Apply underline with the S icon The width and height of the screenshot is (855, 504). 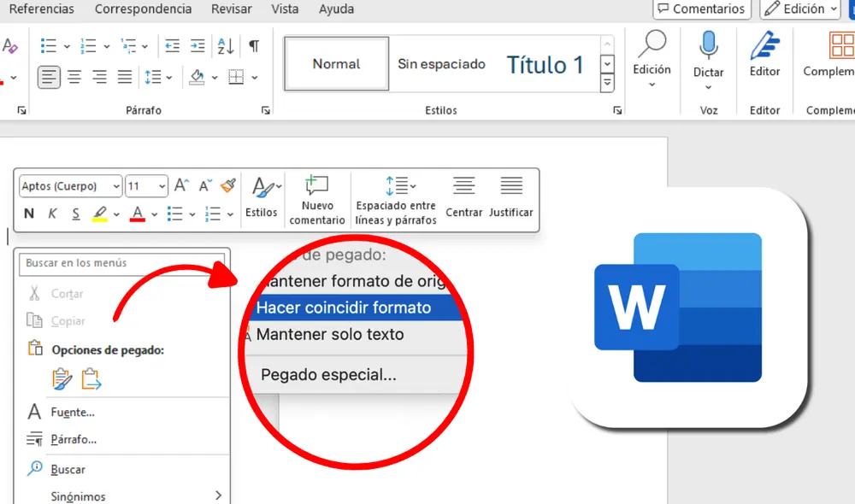[x=74, y=214]
